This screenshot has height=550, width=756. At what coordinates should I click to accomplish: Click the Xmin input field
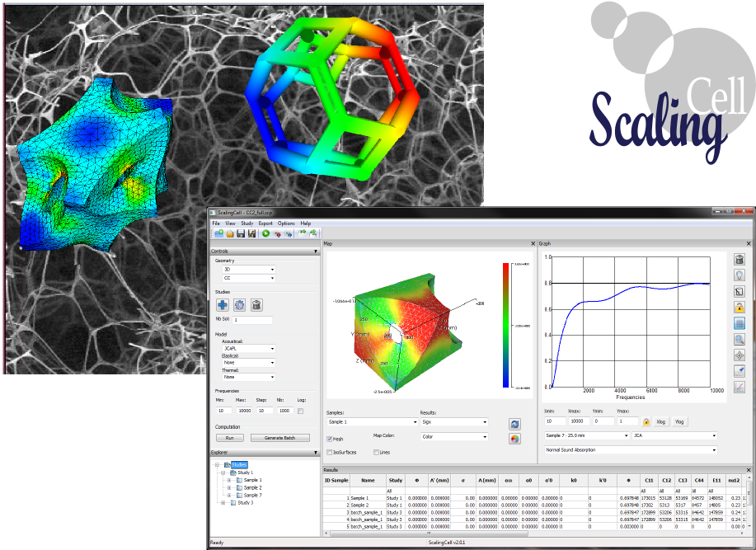click(555, 421)
